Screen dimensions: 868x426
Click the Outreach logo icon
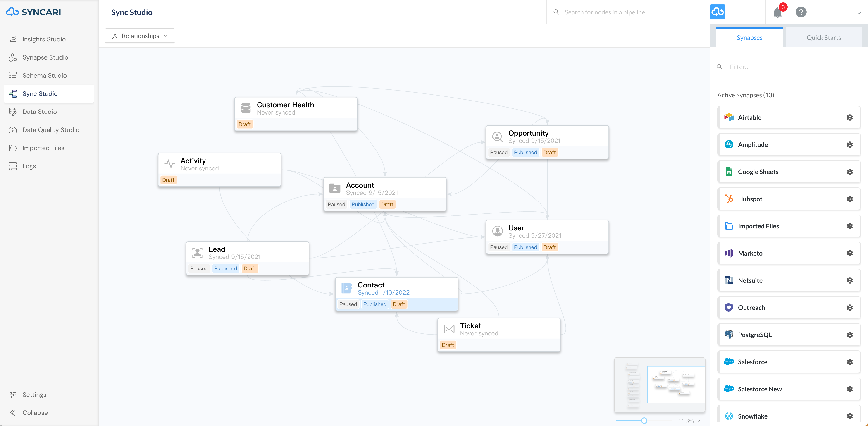coord(729,307)
